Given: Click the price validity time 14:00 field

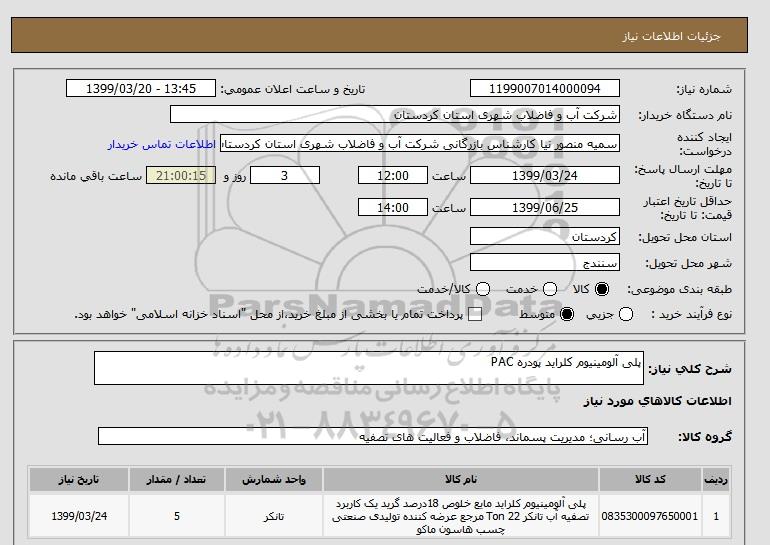Looking at the screenshot, I should pos(393,208).
